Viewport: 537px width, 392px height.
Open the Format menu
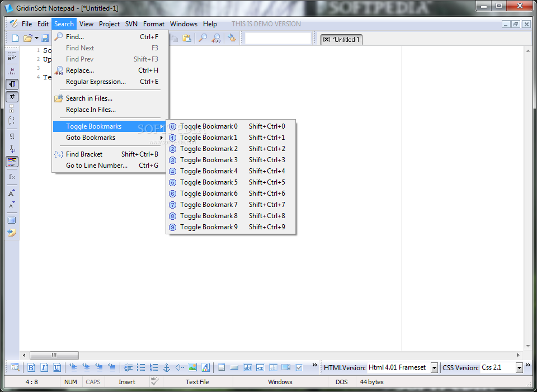click(153, 24)
